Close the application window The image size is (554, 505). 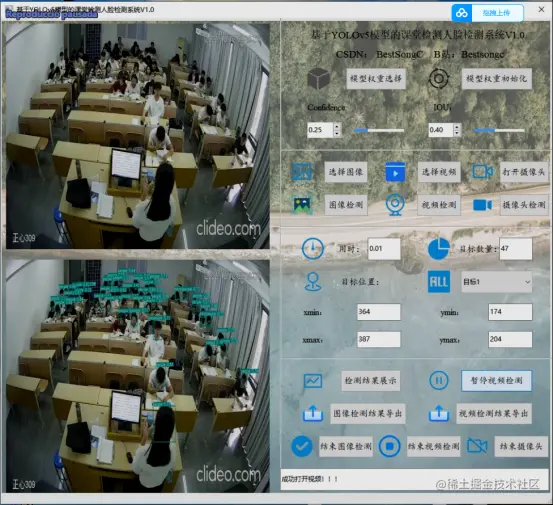[541, 10]
